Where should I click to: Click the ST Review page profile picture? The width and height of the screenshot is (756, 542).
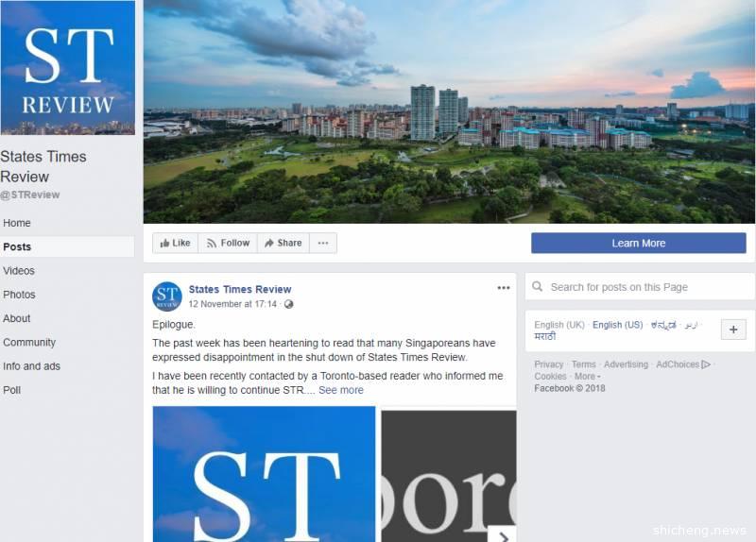point(67,67)
